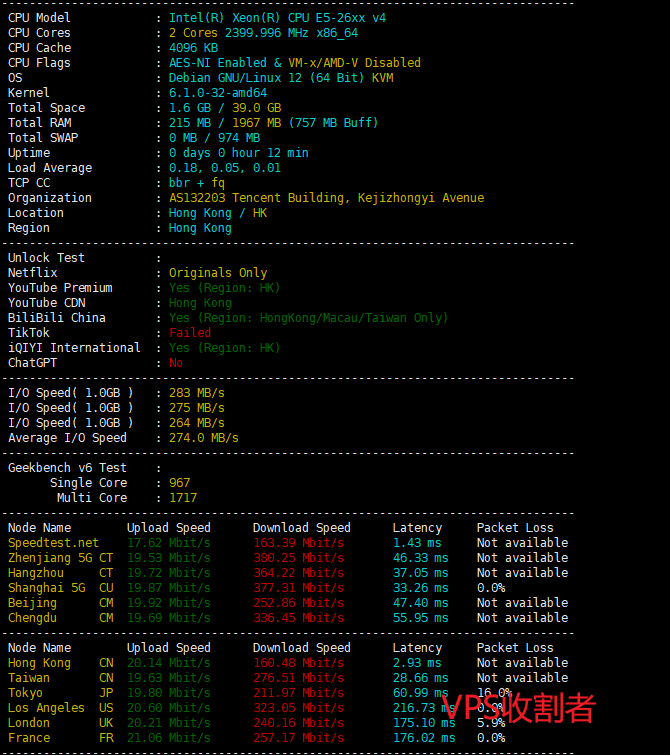The image size is (670, 755).
Task: Click the red VPS收割者 watermark
Action: click(518, 708)
